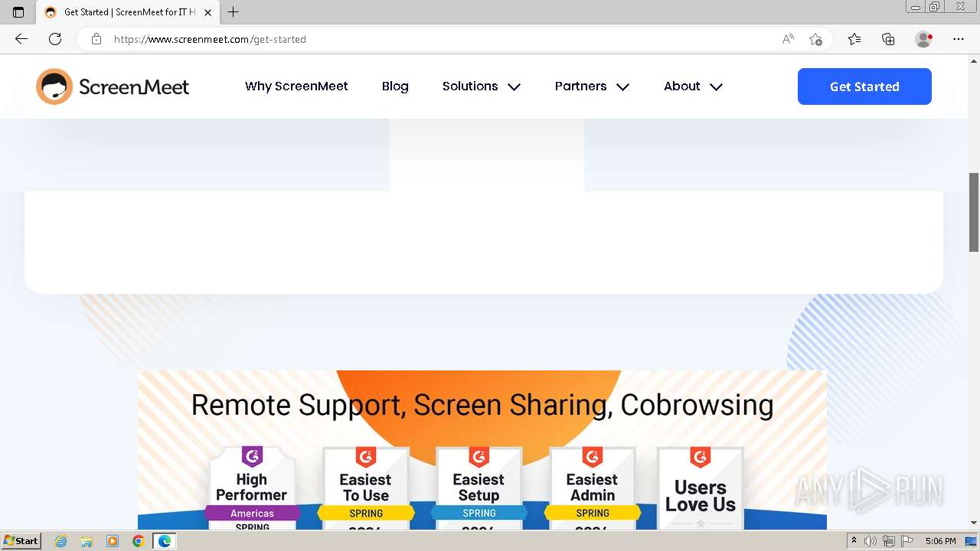Open the Favorites list icon
980x551 pixels.
(x=854, y=39)
